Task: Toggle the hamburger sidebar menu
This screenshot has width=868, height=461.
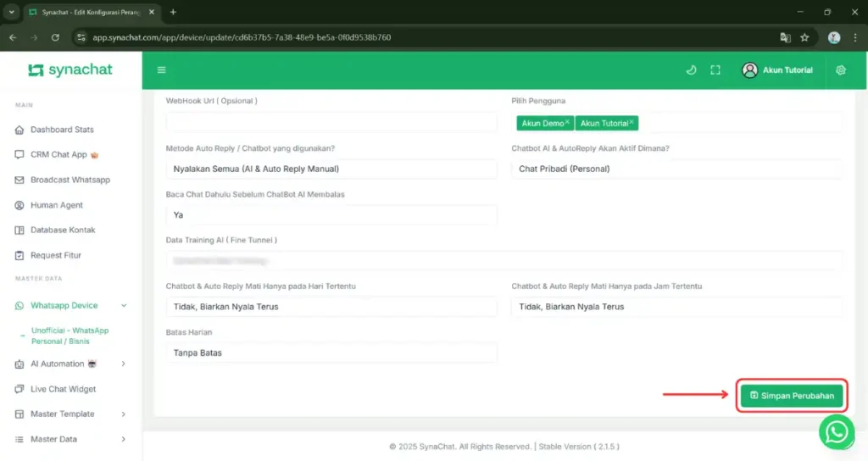Action: click(x=162, y=69)
